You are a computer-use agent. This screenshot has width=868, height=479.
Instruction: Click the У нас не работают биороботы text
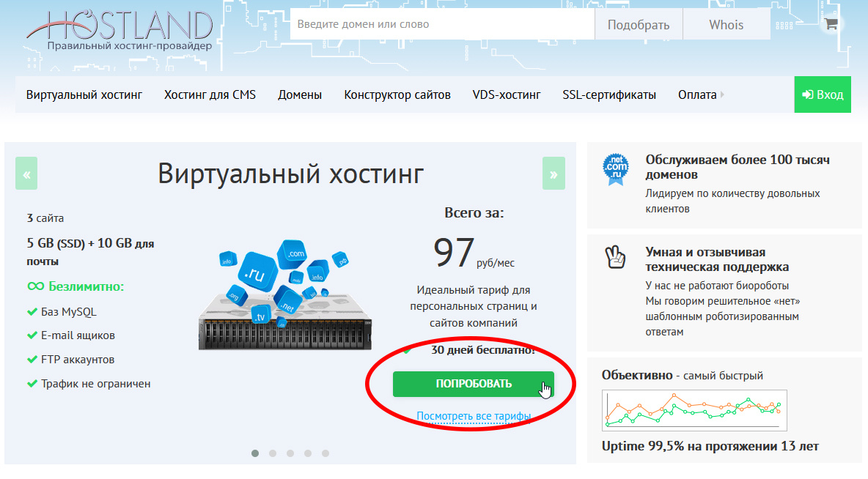717,286
